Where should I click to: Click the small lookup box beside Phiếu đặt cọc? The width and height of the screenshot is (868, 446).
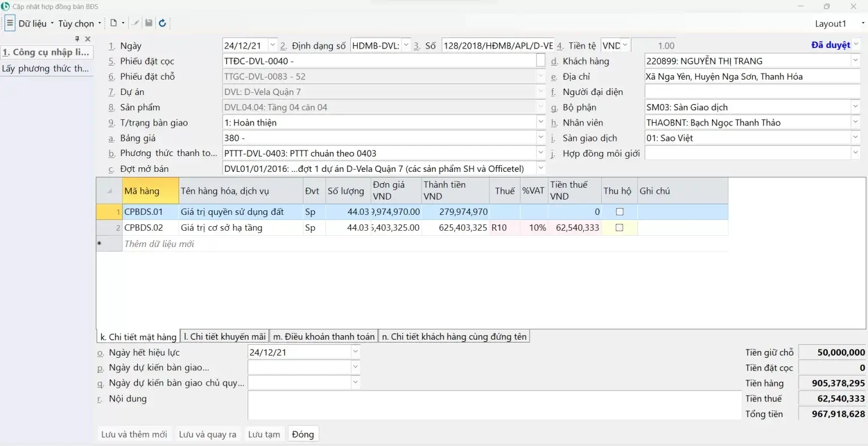(x=540, y=60)
